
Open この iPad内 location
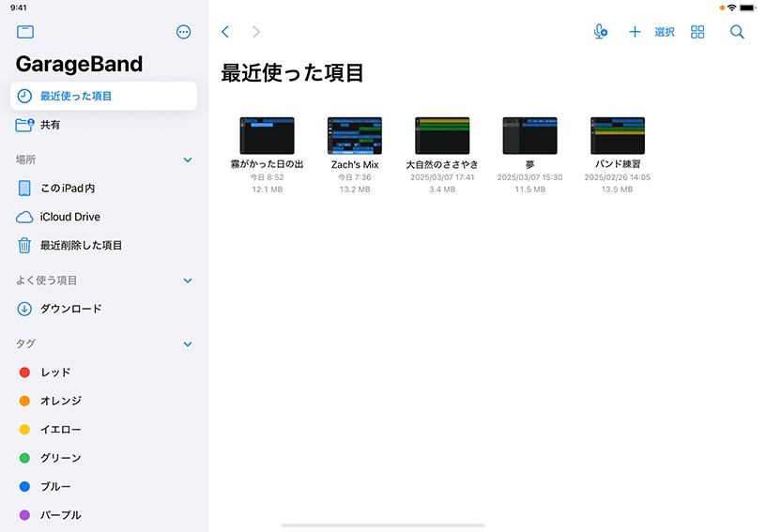pyautogui.click(x=67, y=189)
